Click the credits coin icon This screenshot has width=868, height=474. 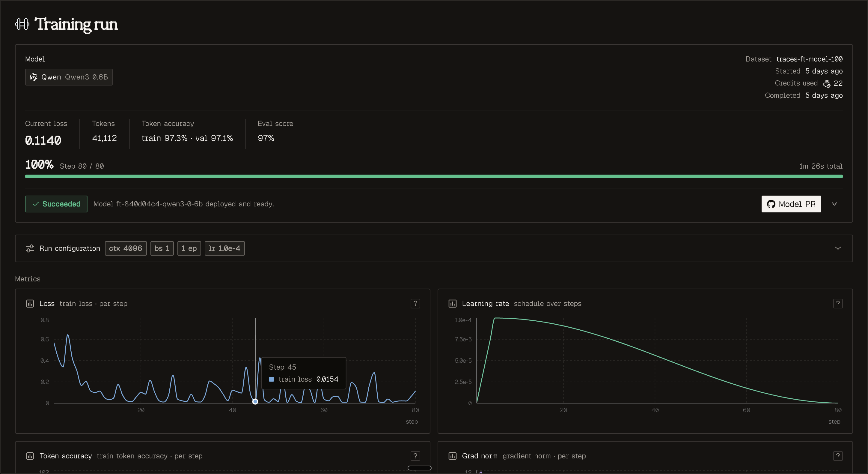827,83
